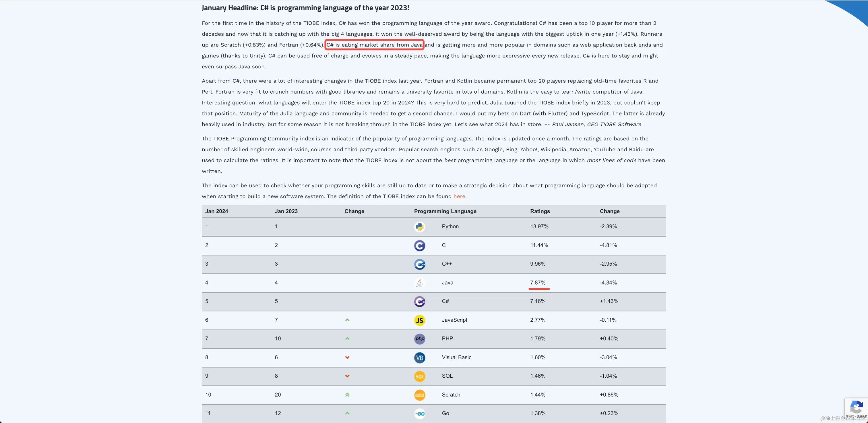
Task: Click the Go logo icon
Action: 420,414
